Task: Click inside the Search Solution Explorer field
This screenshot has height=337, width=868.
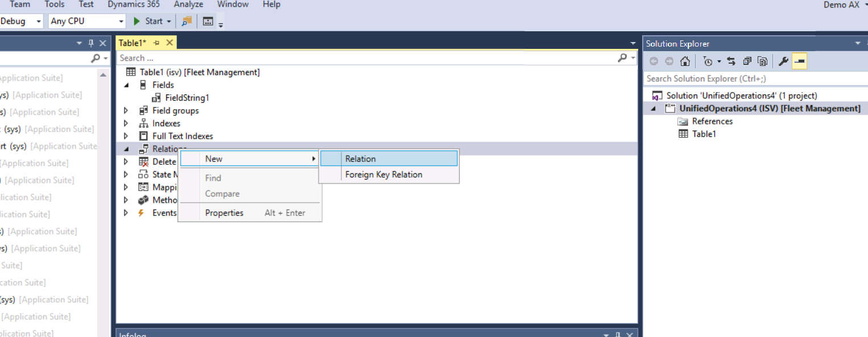Action: tap(711, 78)
